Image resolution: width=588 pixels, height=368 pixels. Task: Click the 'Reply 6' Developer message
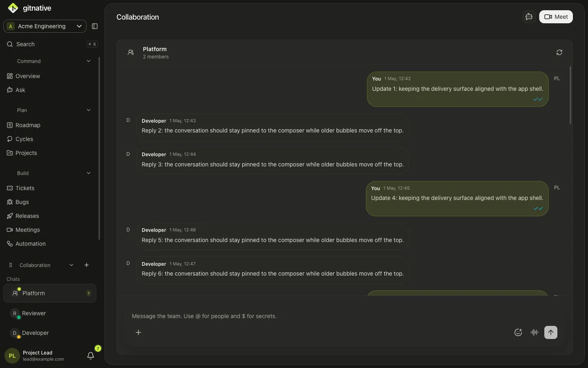click(273, 270)
